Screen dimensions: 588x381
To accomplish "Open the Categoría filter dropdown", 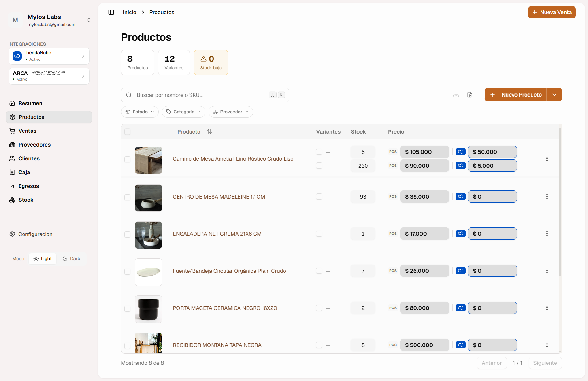I will (x=183, y=112).
